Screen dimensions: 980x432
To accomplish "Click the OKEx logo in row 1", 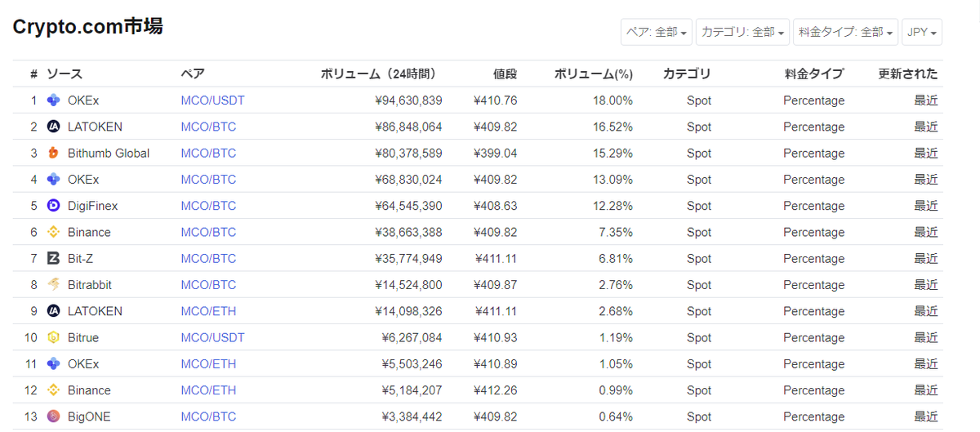I will tap(54, 100).
